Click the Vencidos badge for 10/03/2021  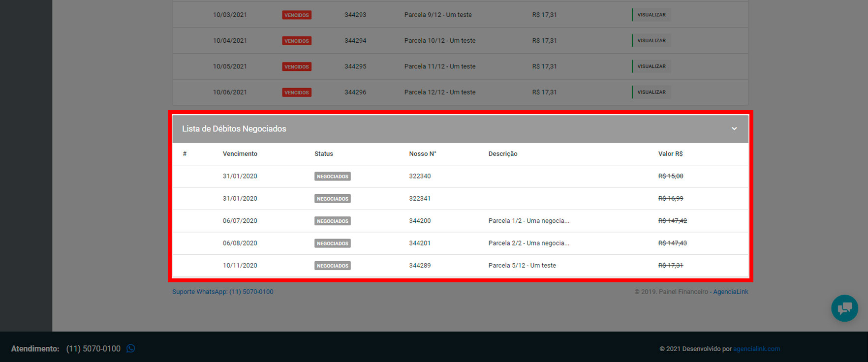(x=296, y=15)
